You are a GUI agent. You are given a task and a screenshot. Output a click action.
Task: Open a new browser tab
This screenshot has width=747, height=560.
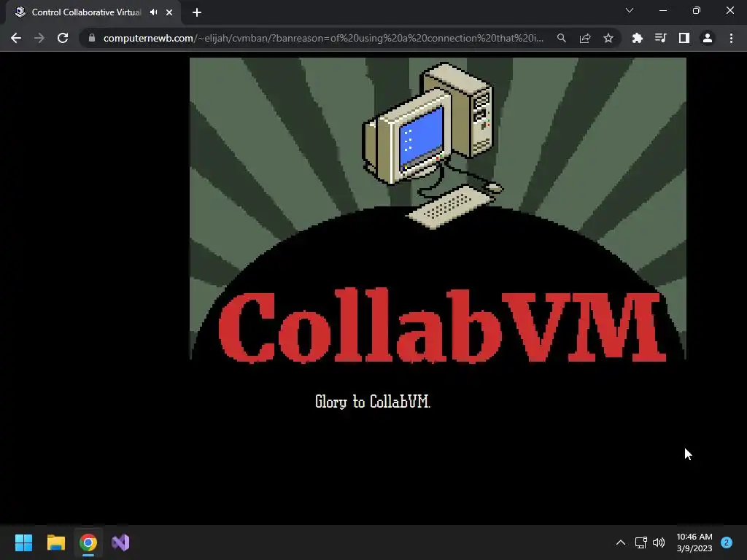[x=197, y=12]
